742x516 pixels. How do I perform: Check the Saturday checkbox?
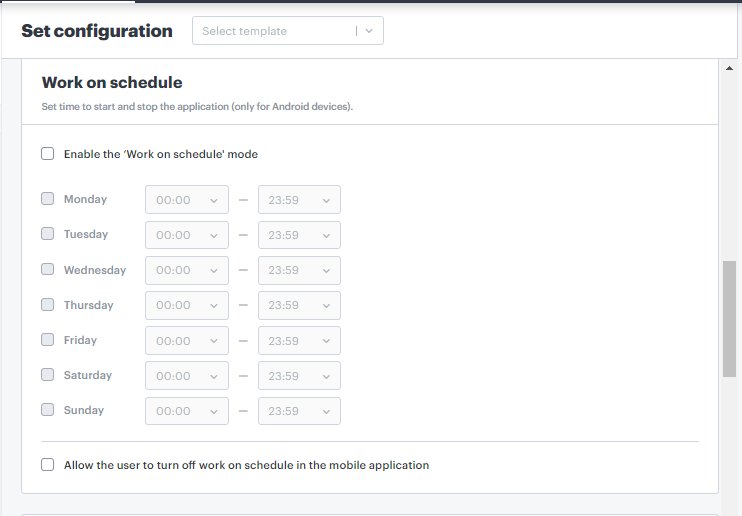point(48,375)
